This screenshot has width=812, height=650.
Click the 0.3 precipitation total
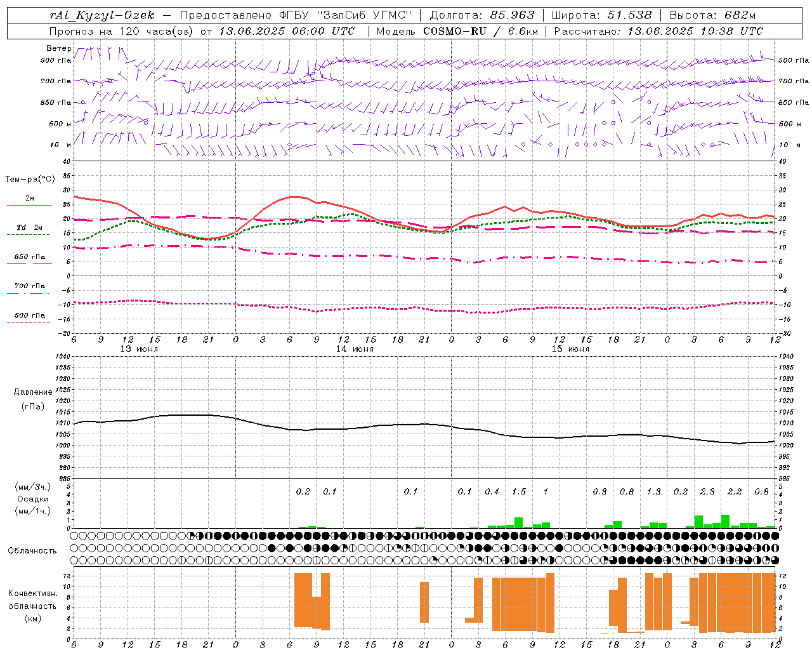coord(599,491)
